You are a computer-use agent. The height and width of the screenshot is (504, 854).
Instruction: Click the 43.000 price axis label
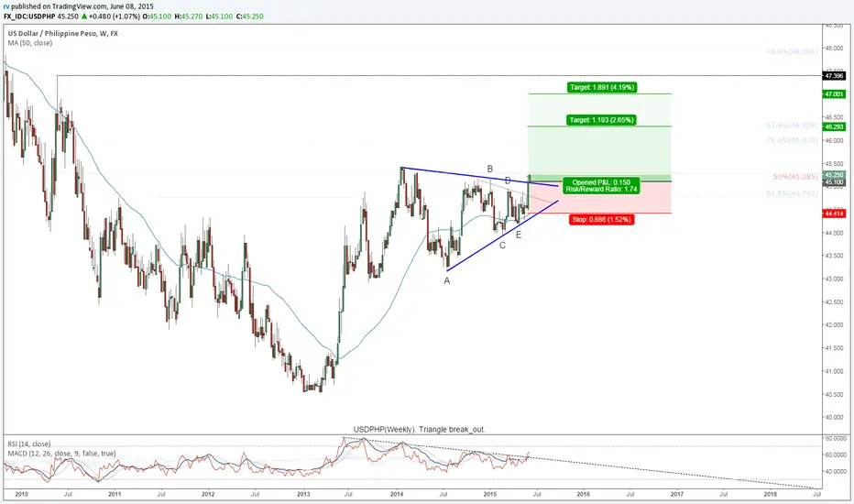(834, 279)
